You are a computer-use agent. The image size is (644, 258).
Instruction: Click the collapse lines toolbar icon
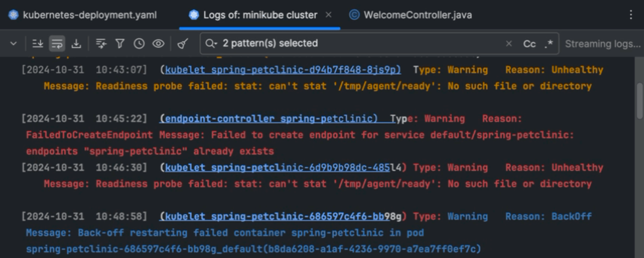point(101,43)
